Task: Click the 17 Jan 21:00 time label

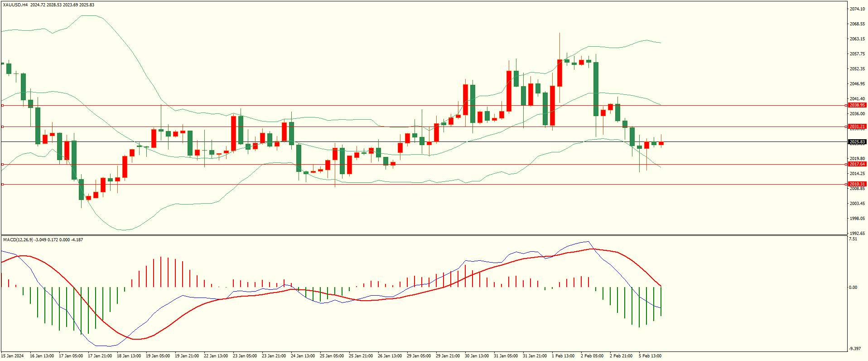Action: [x=100, y=356]
